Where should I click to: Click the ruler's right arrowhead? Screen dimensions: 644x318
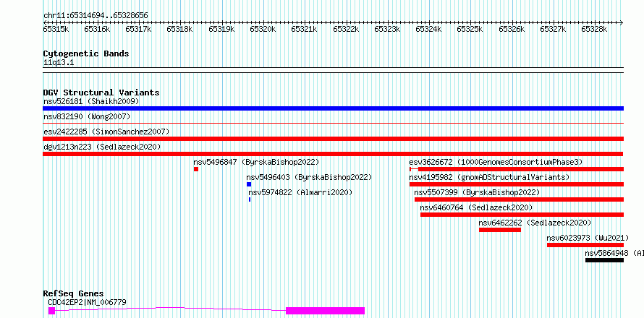(622, 22)
